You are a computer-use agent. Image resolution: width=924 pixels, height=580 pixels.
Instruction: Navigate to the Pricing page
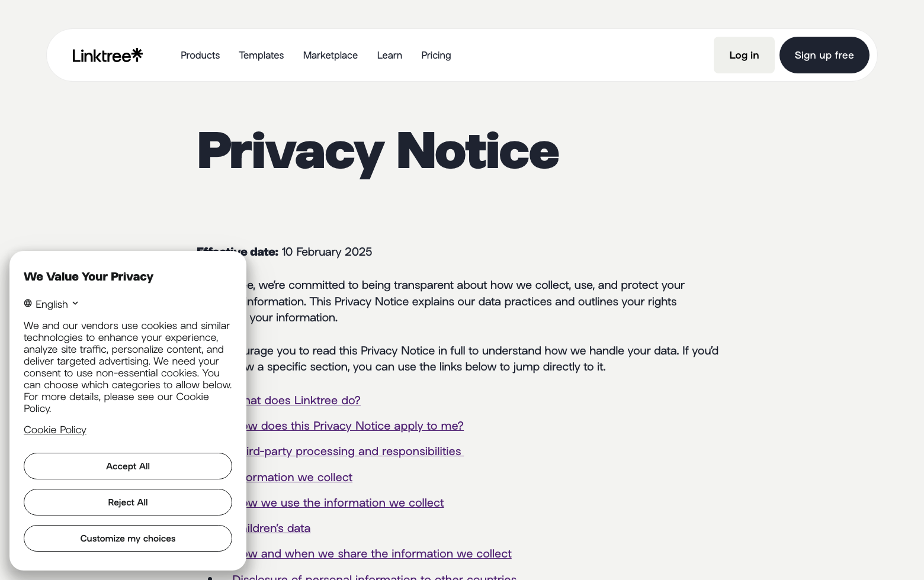436,55
